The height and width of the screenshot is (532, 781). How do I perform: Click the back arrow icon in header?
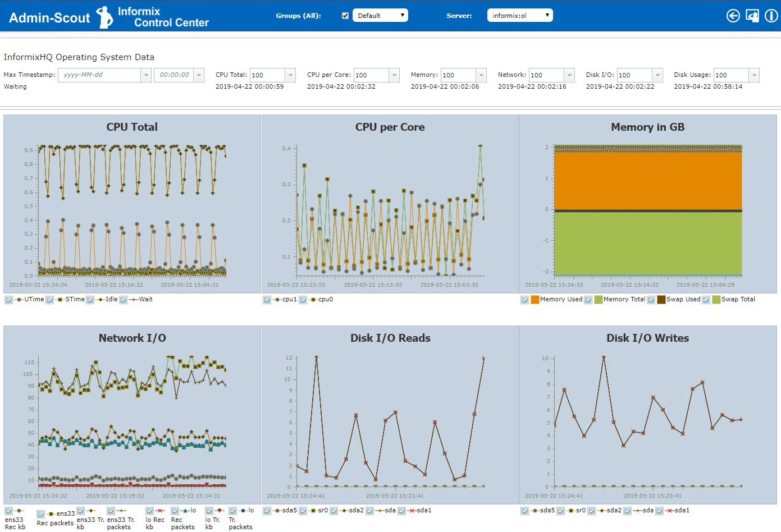733,16
